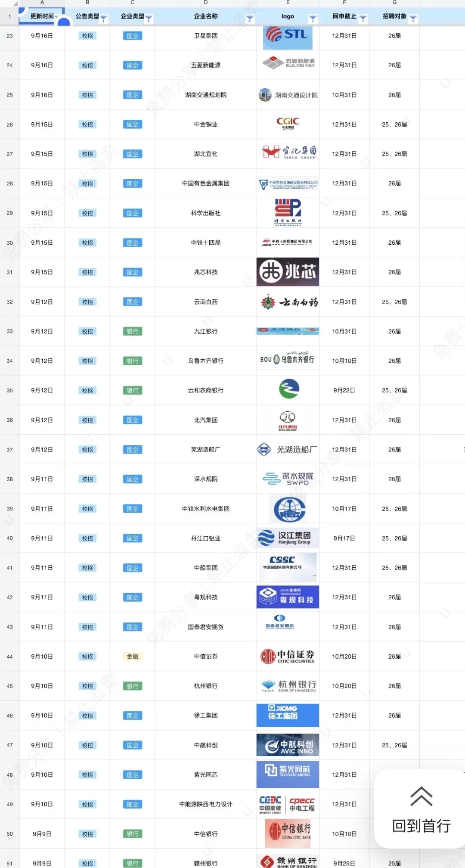Click the CSSC logo for 中船集团

click(x=288, y=568)
